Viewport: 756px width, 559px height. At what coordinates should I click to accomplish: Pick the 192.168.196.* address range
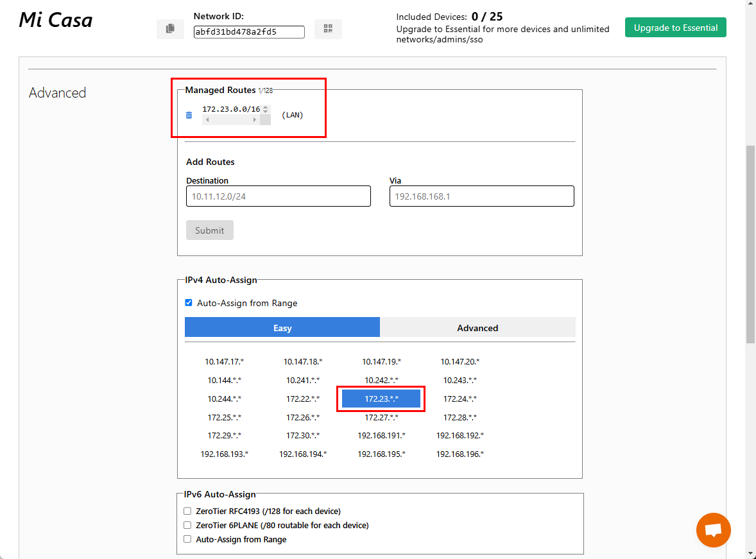coord(460,454)
